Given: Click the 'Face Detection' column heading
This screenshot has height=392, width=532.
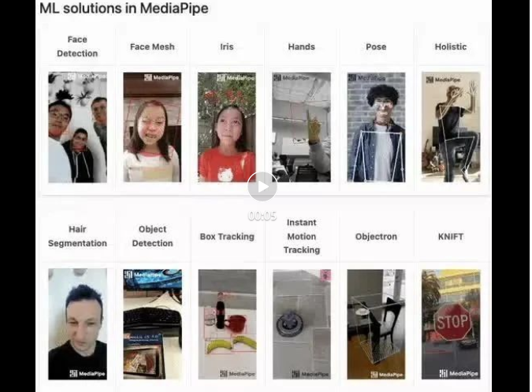Looking at the screenshot, I should (77, 46).
